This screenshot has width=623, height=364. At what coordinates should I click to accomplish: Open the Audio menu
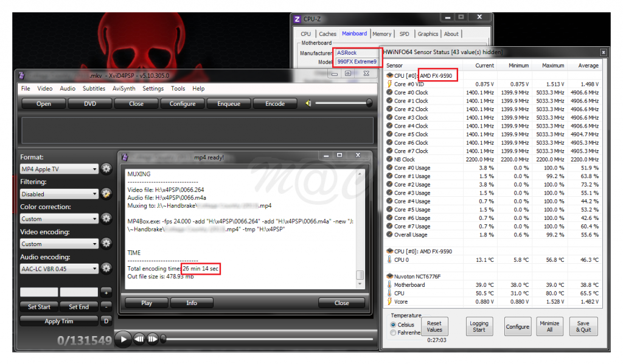68,89
